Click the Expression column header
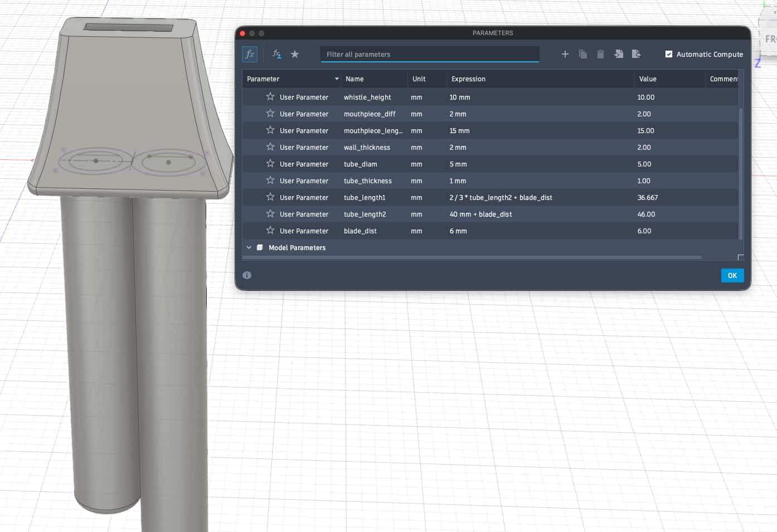The image size is (777, 532). point(540,79)
